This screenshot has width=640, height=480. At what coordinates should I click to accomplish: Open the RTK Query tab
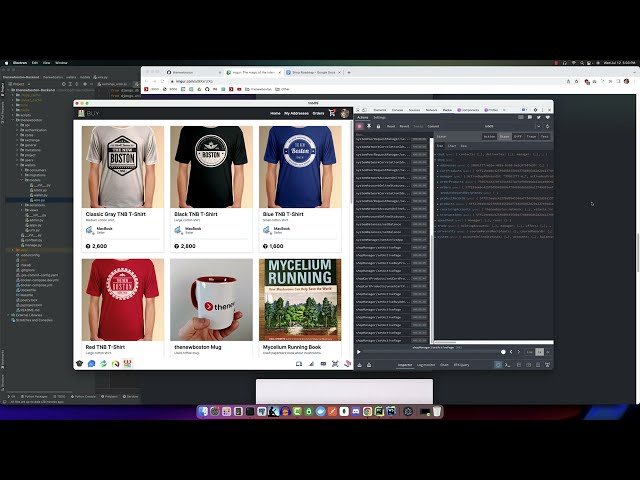(461, 365)
